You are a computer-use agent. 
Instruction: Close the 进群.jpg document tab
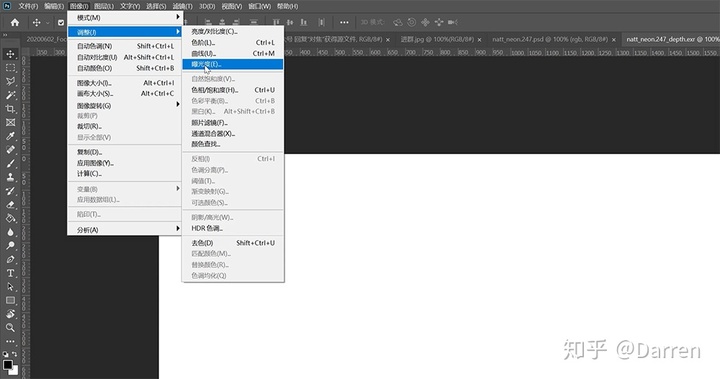click(479, 40)
